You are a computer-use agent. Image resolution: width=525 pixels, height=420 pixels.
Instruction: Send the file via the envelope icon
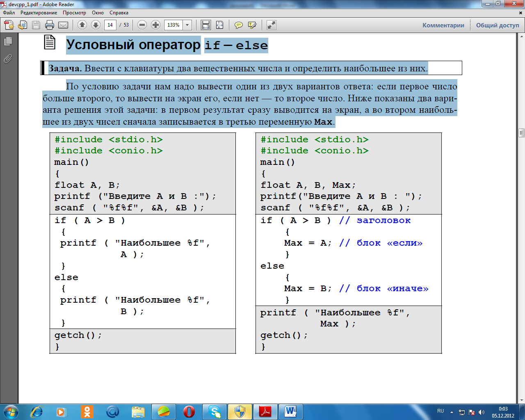pyautogui.click(x=63, y=25)
